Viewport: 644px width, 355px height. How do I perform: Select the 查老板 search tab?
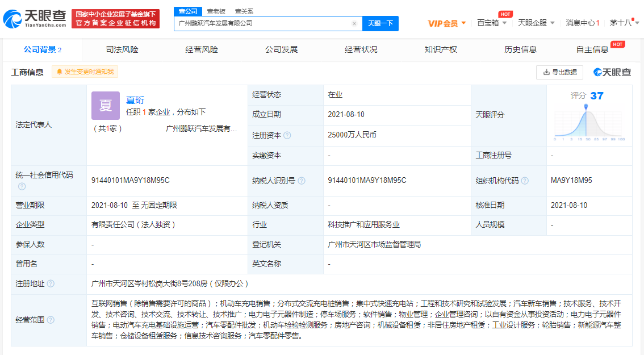click(216, 11)
